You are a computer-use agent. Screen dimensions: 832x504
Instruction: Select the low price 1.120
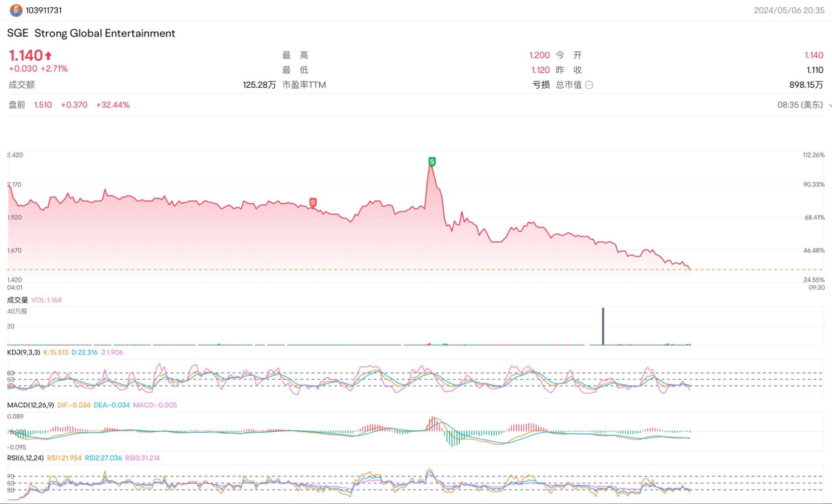point(540,70)
